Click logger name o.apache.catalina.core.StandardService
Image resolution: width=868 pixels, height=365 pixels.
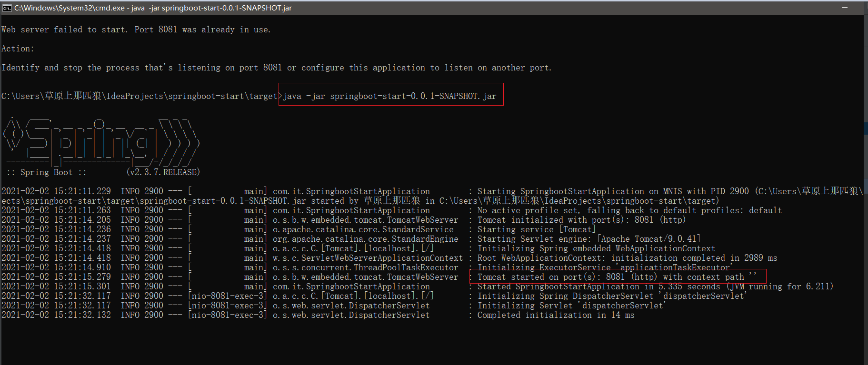click(363, 229)
